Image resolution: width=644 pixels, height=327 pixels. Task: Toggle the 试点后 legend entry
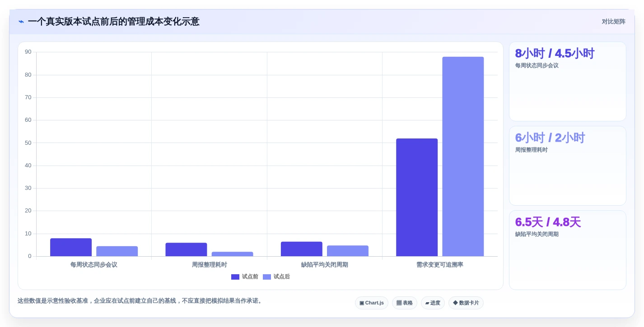coord(276,277)
